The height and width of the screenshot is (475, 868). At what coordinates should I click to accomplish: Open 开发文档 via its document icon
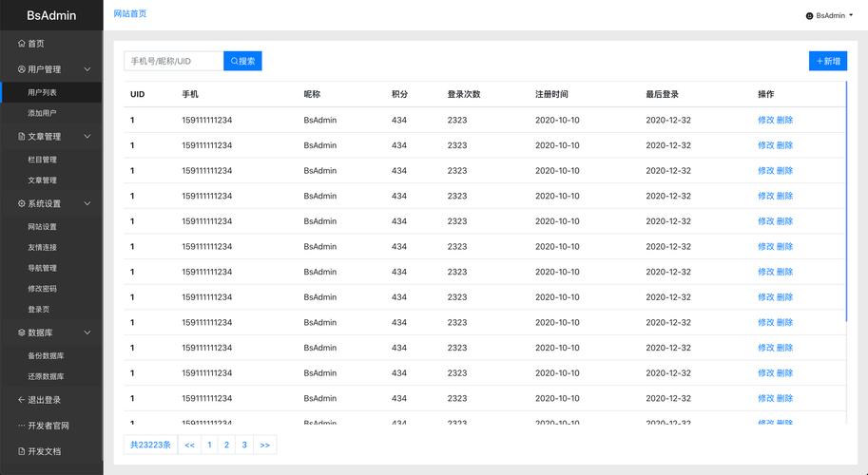[x=22, y=451]
